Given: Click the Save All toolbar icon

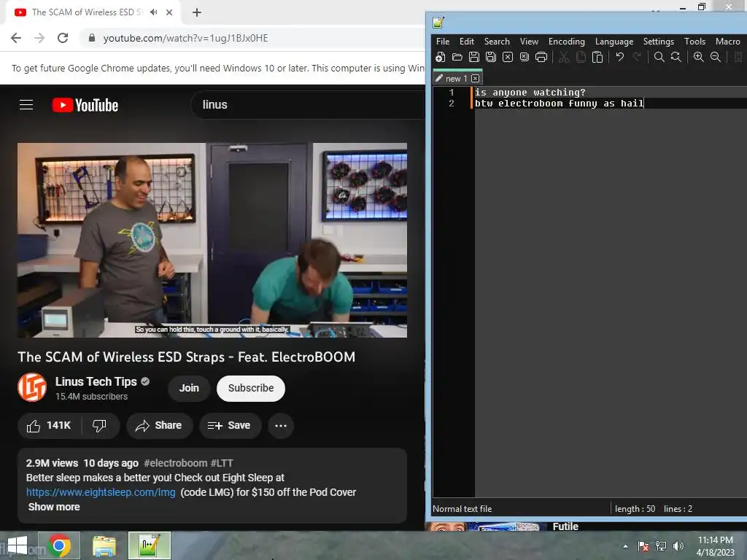Looking at the screenshot, I should click(x=491, y=57).
